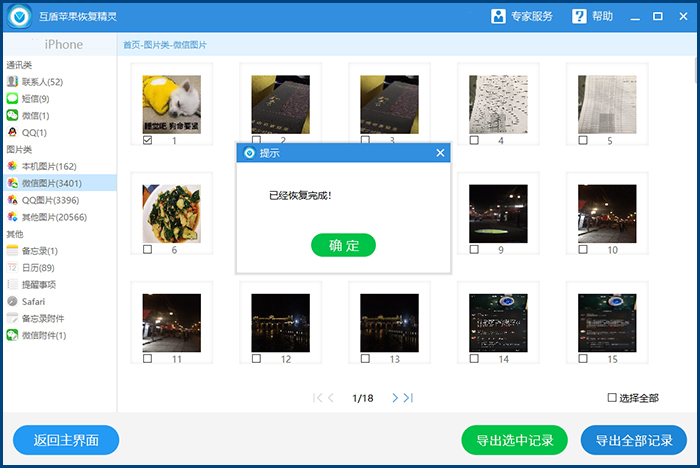
Task: Click the 首页-图片类-微信图片 breadcrumb
Action: [165, 45]
